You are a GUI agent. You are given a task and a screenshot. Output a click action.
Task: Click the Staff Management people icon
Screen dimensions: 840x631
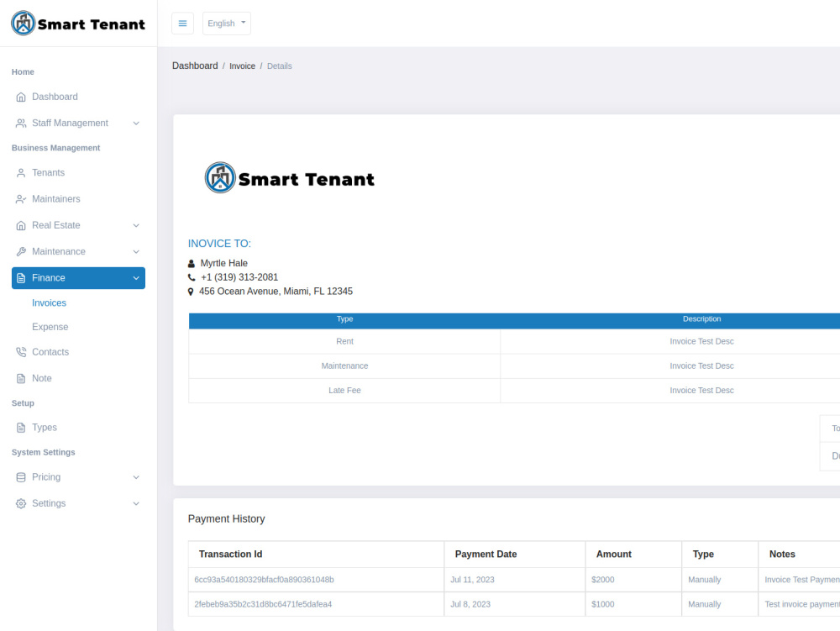point(21,124)
